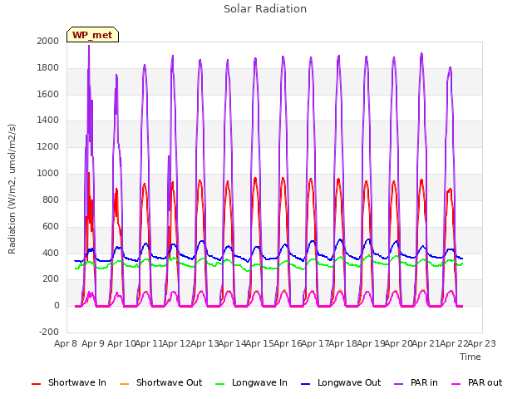
Task: Click the Apr 13 x-axis tick label
Action: [x=204, y=343]
